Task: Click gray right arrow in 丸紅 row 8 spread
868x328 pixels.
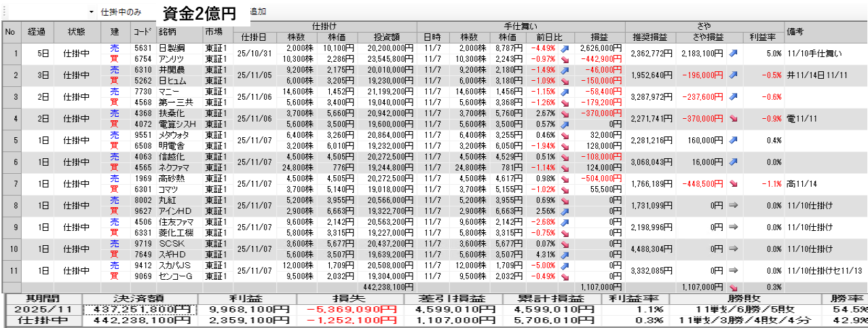Action: pos(733,205)
